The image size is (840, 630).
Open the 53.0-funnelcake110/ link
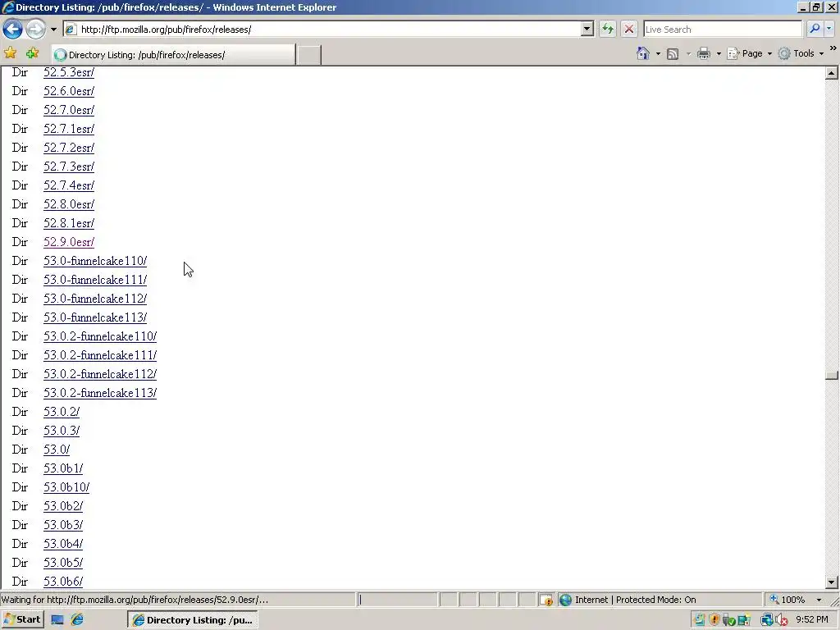pos(95,261)
